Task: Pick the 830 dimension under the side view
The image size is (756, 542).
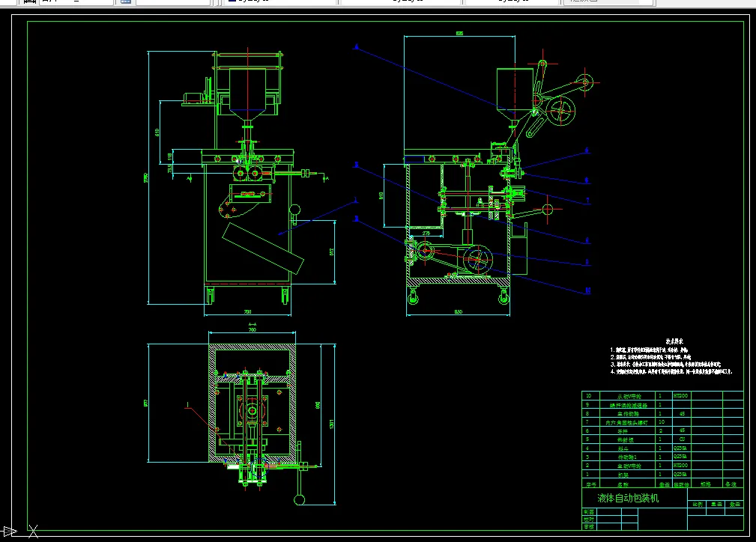Action: point(458,311)
